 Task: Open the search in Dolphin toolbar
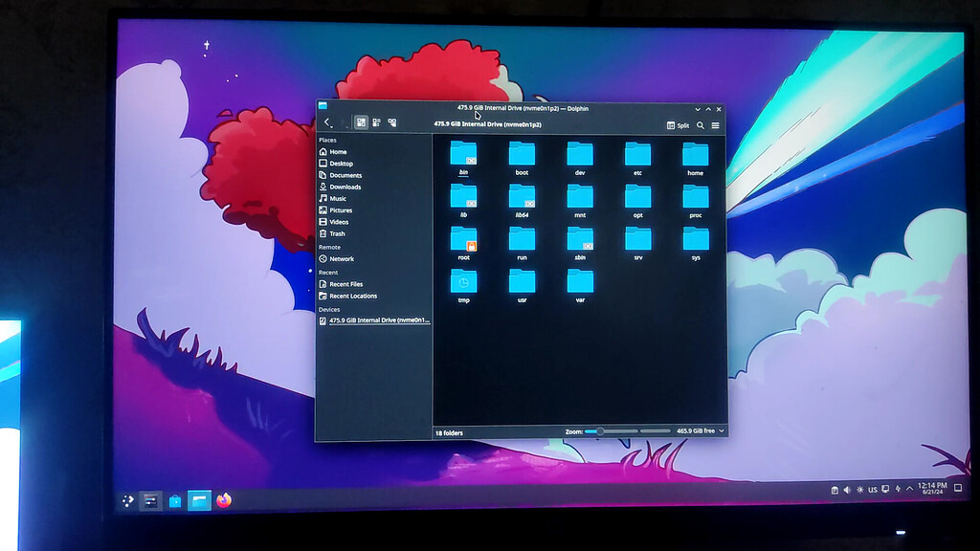pos(700,125)
